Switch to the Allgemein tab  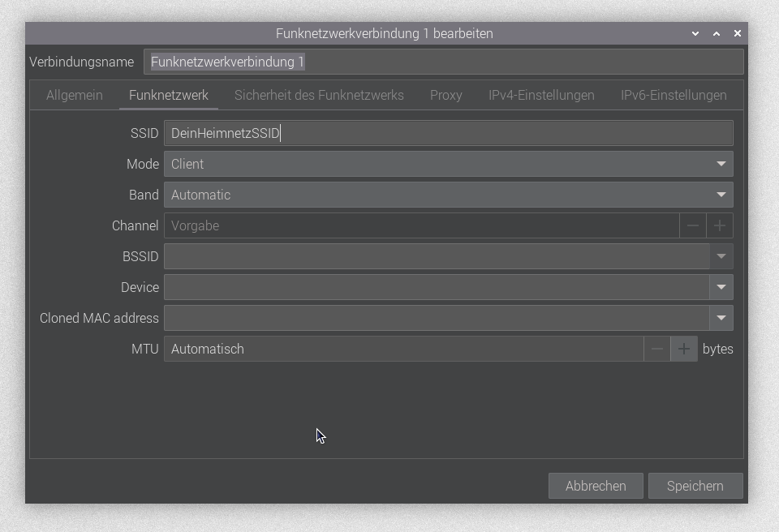click(x=74, y=95)
